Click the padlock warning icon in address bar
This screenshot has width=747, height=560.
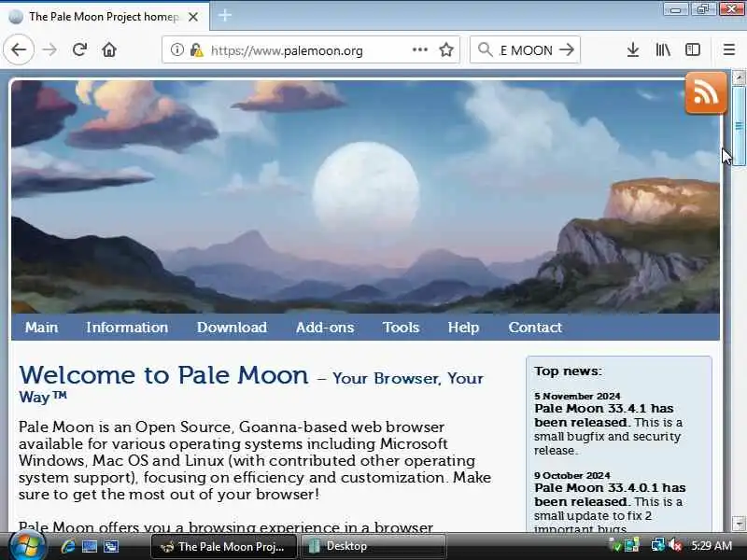click(196, 50)
